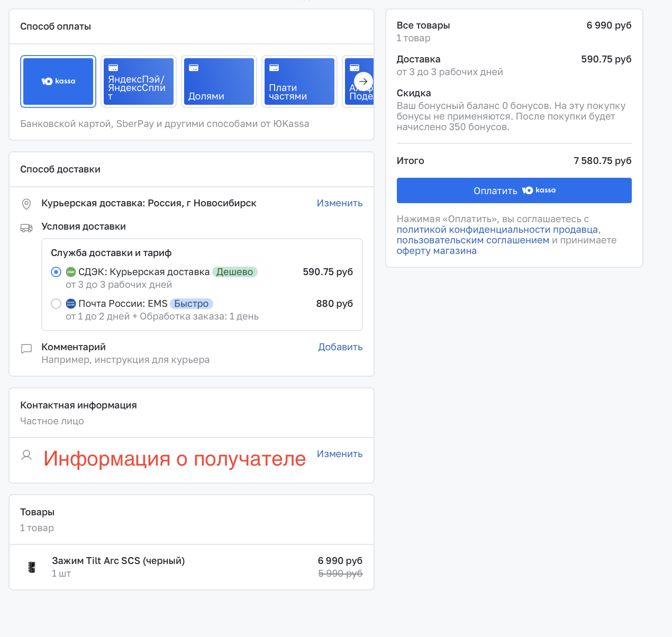Click the Итого total 7 580.75 руб
Image resolution: width=672 pixels, height=637 pixels.
click(603, 161)
